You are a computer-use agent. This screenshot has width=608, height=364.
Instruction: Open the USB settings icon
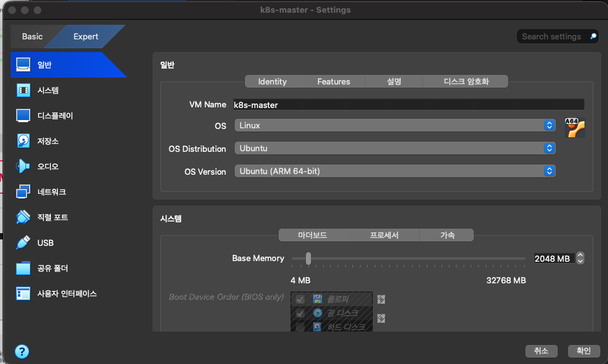click(24, 243)
